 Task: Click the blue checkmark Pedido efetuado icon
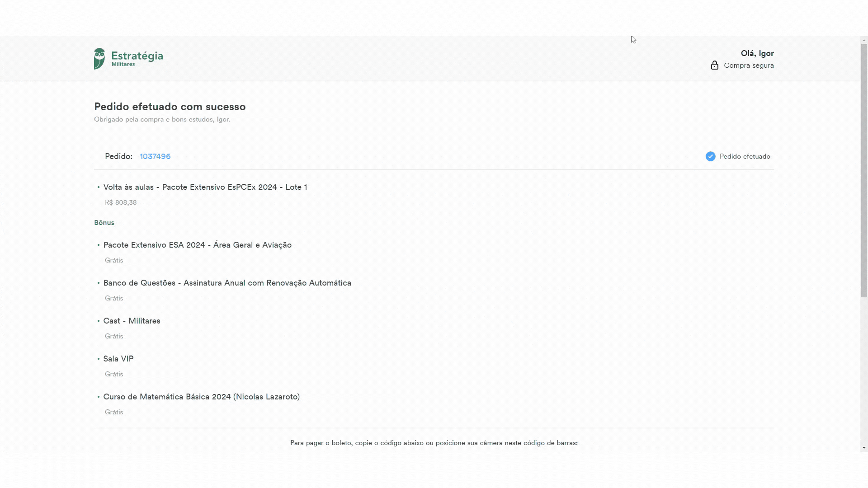[710, 156]
